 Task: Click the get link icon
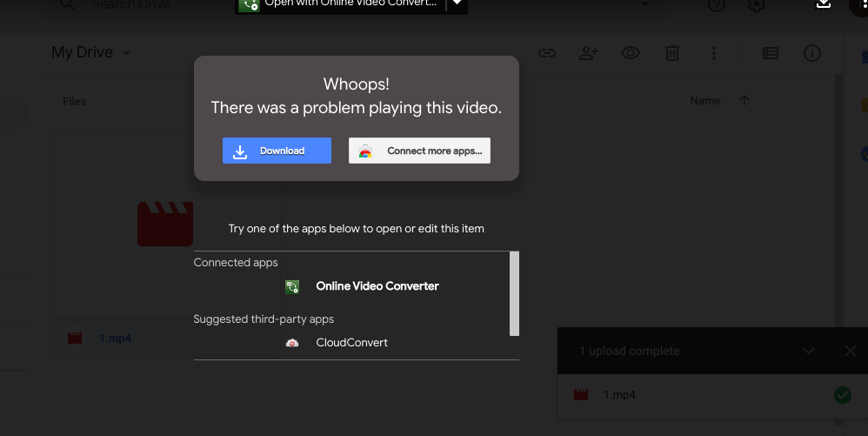pos(547,53)
